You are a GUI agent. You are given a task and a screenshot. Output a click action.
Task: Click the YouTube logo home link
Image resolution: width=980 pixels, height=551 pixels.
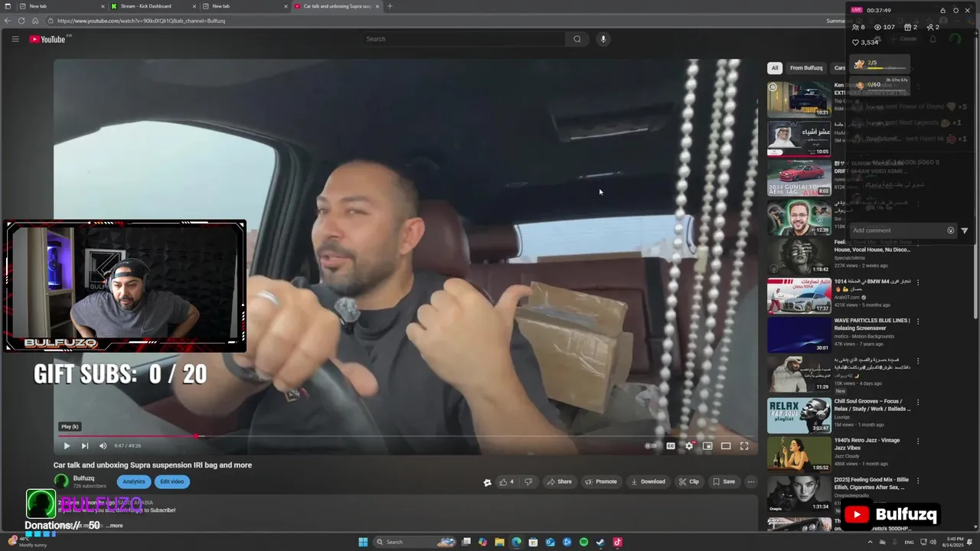pyautogui.click(x=47, y=39)
